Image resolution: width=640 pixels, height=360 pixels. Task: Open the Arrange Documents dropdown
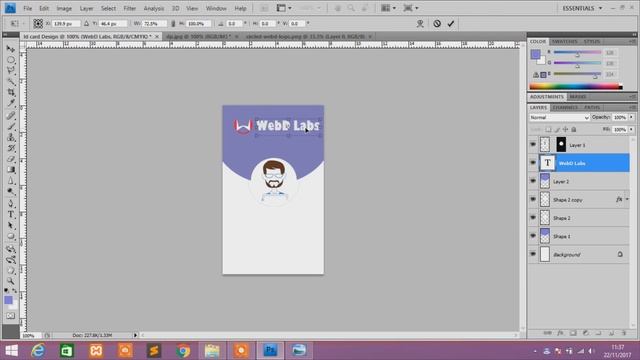coord(388,8)
